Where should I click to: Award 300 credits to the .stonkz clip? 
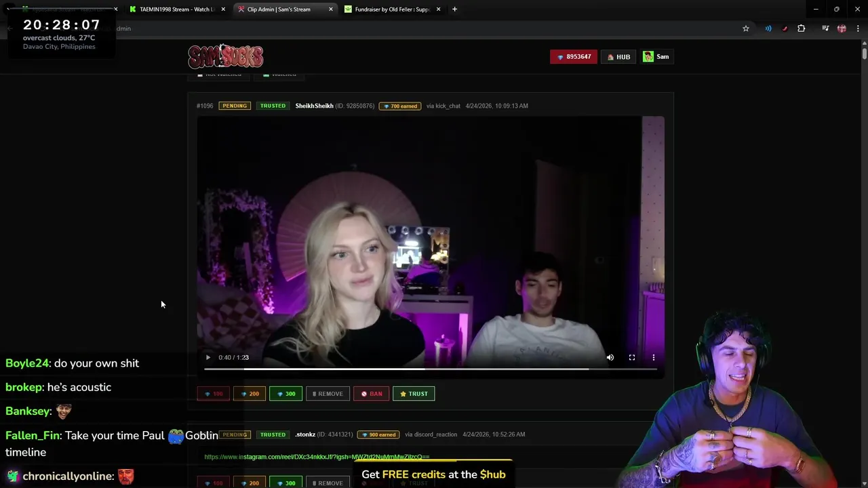point(285,483)
